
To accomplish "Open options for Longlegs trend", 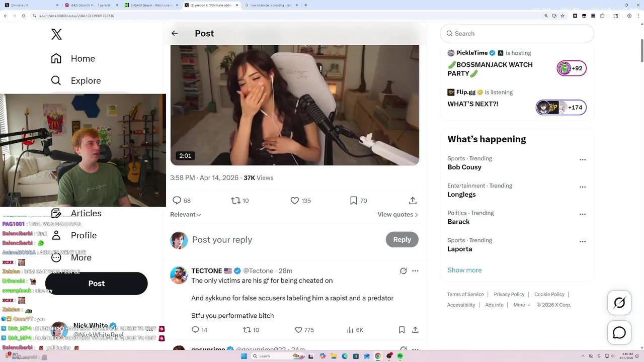I will point(583,187).
